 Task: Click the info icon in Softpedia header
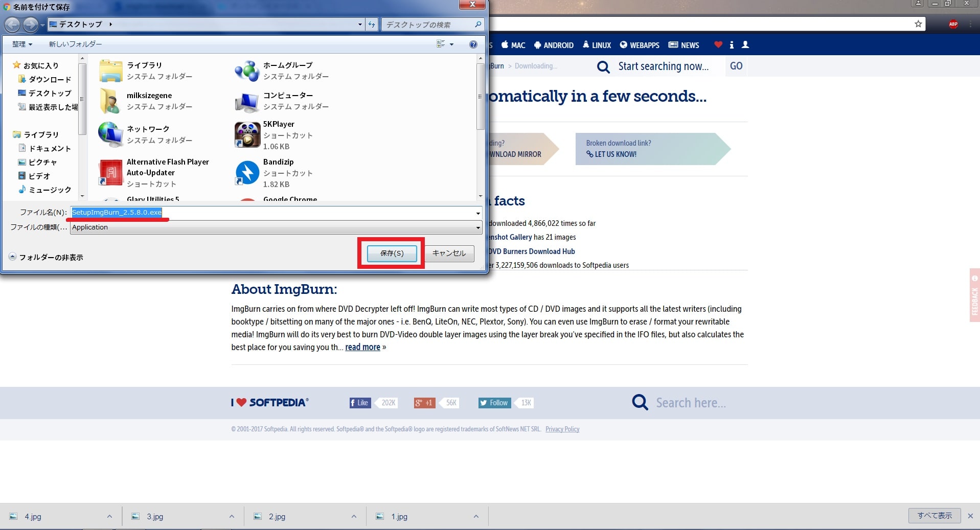click(732, 45)
